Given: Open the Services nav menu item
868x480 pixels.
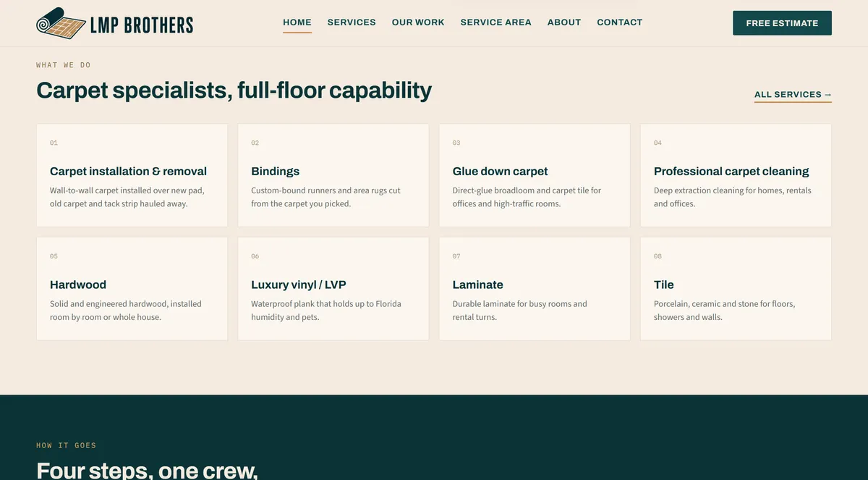Looking at the screenshot, I should coord(352,22).
